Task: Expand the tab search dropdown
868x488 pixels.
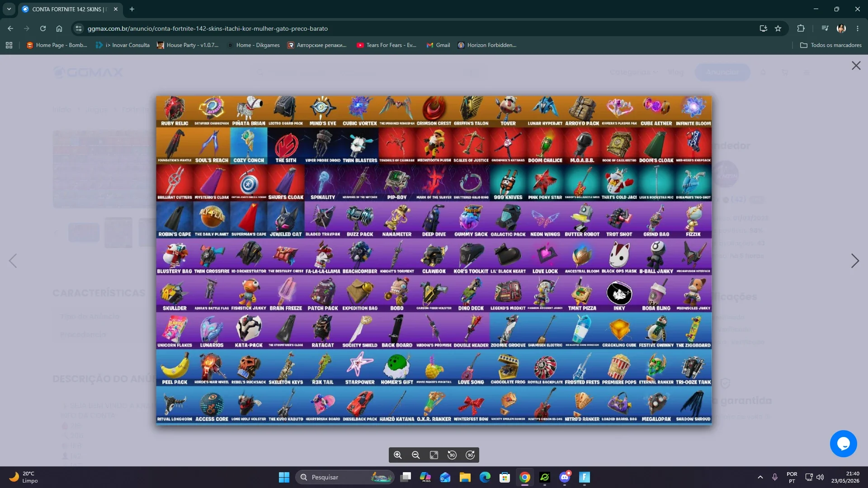Action: pos(9,9)
